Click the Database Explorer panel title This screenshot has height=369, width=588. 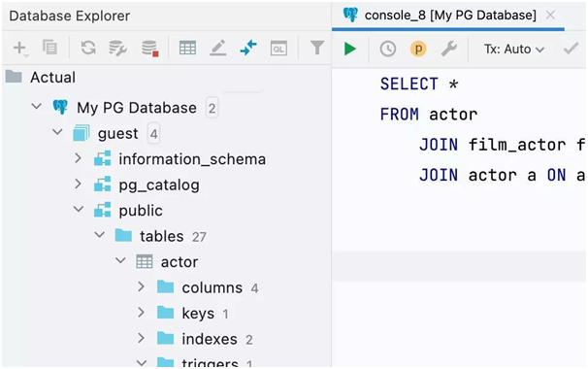click(69, 16)
